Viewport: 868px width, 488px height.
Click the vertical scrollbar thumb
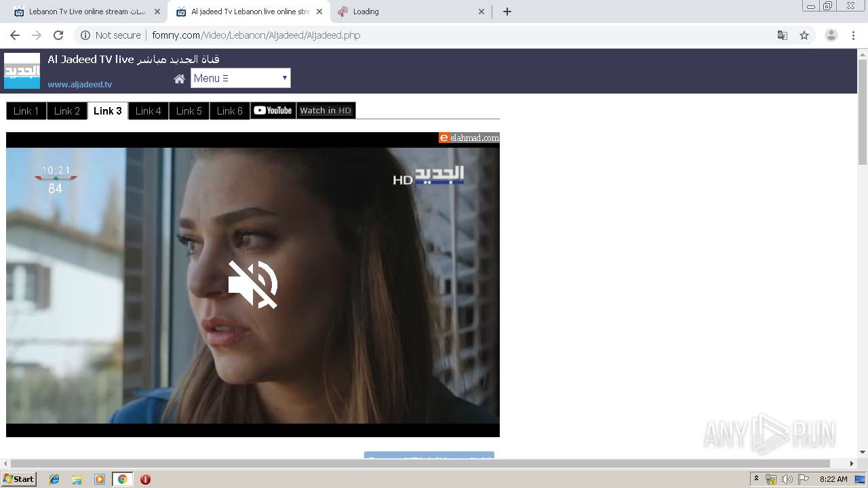click(x=863, y=112)
